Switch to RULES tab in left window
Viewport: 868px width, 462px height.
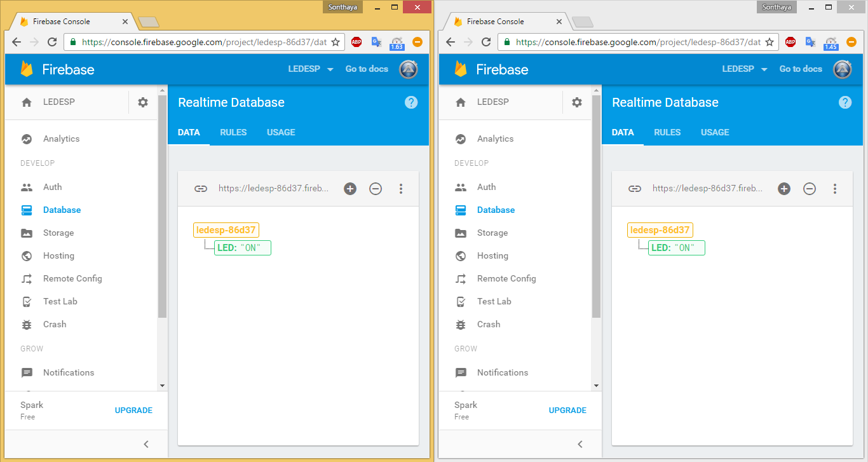pyautogui.click(x=233, y=132)
